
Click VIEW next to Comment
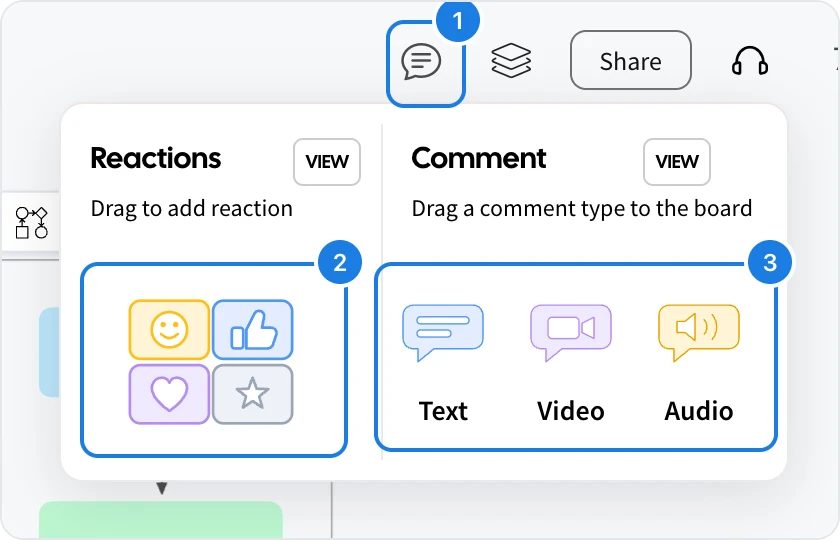point(677,162)
